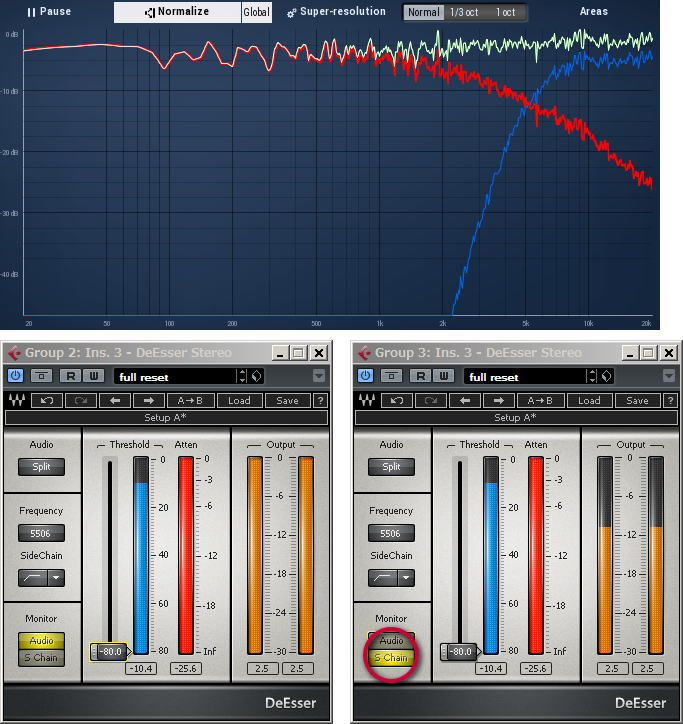
Task: Click preset management icon in Group 2 DeEsser
Action: click(x=257, y=376)
